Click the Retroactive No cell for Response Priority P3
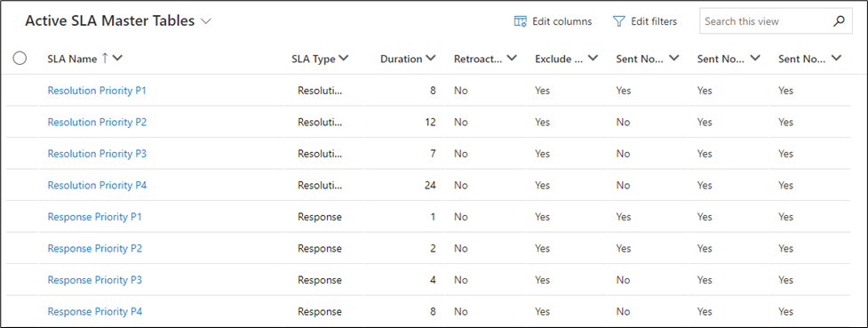The width and height of the screenshot is (868, 328). (460, 280)
